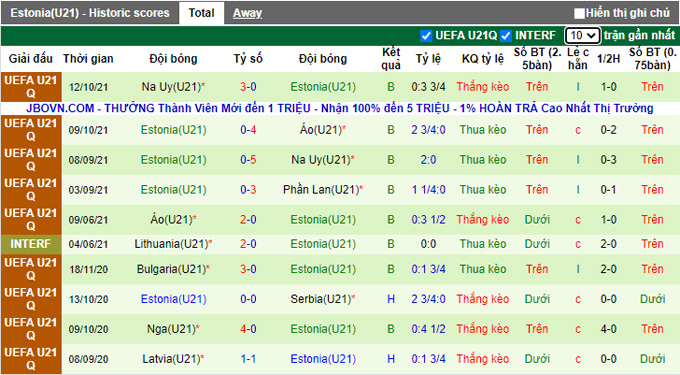Click the 1/2H column header
Screen dimensions: 680x375
tap(608, 59)
